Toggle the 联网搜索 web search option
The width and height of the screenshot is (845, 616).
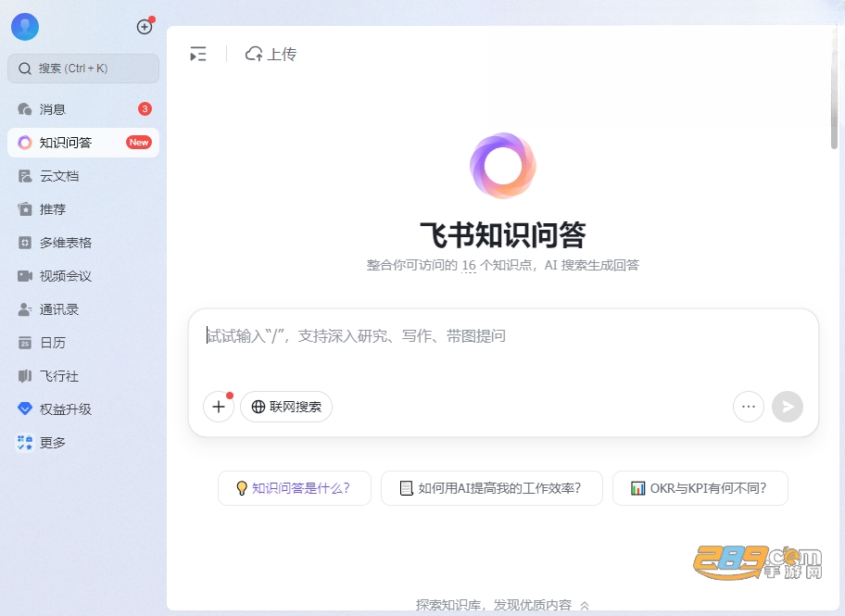[286, 407]
